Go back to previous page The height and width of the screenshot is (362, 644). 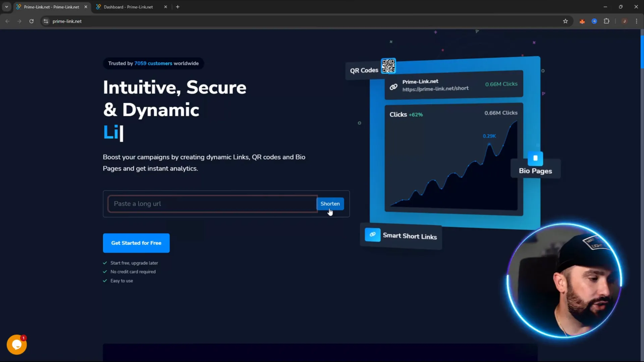(7, 21)
